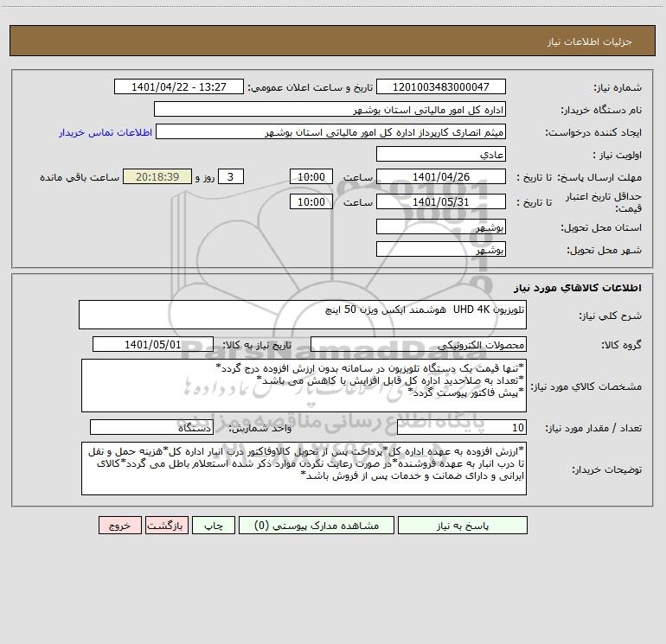Screen dimensions: 666x644
Task: Click the delivery city field بوشهر
Action: coord(441,249)
